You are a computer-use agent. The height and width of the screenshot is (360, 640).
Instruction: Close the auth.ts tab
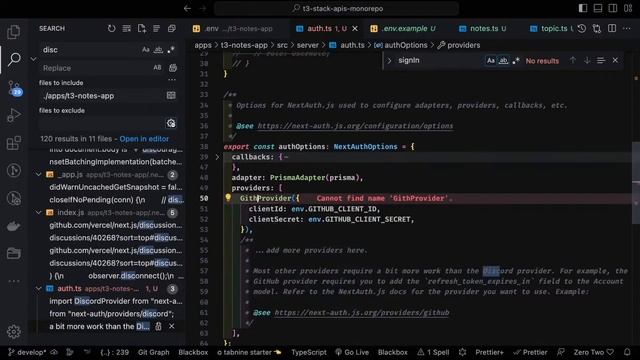(355, 29)
